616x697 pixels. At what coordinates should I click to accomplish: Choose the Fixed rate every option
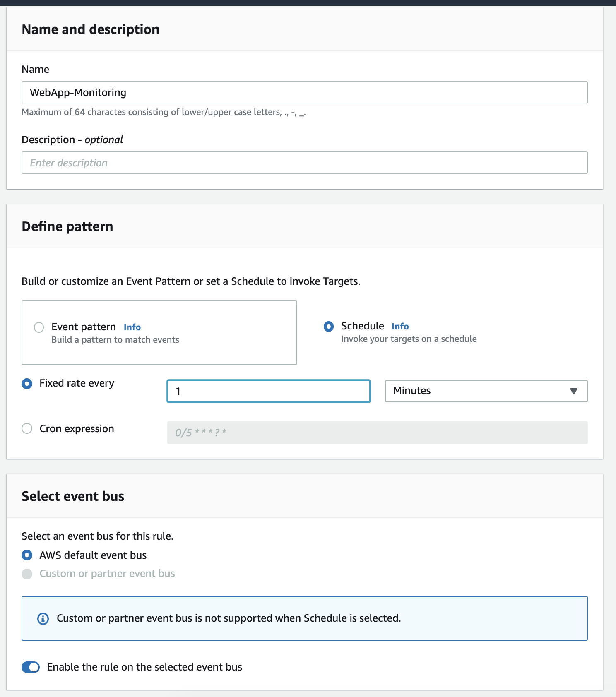click(27, 384)
